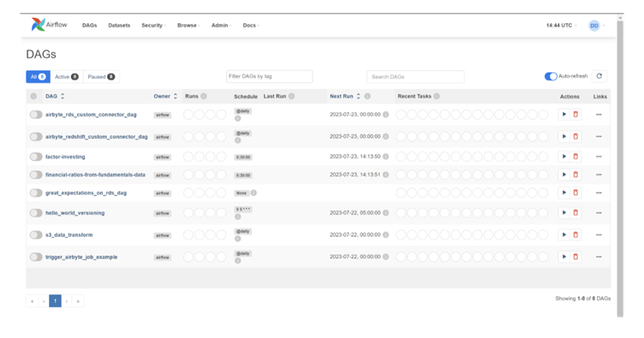Click the Filter DAGs by tag field
The image size is (644, 338).
270,76
